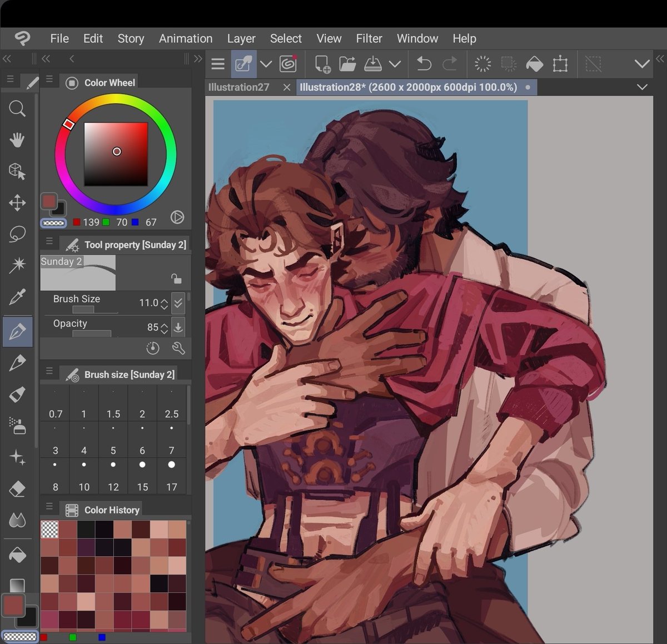
Task: Switch to the Illustration27 tab
Action: coord(239,87)
